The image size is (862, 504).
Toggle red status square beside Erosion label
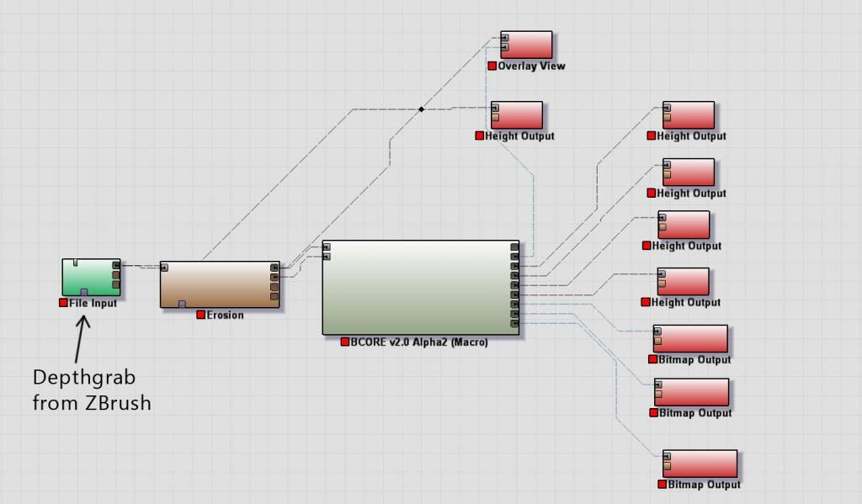(201, 315)
